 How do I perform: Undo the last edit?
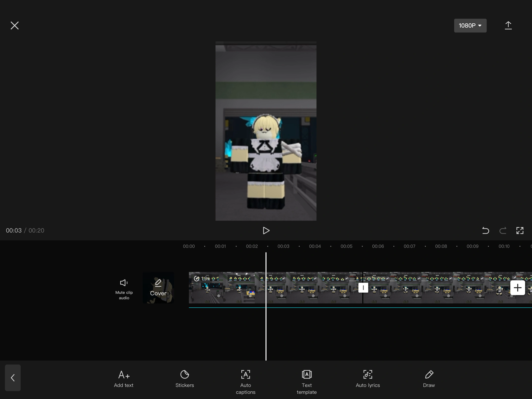[x=485, y=231]
